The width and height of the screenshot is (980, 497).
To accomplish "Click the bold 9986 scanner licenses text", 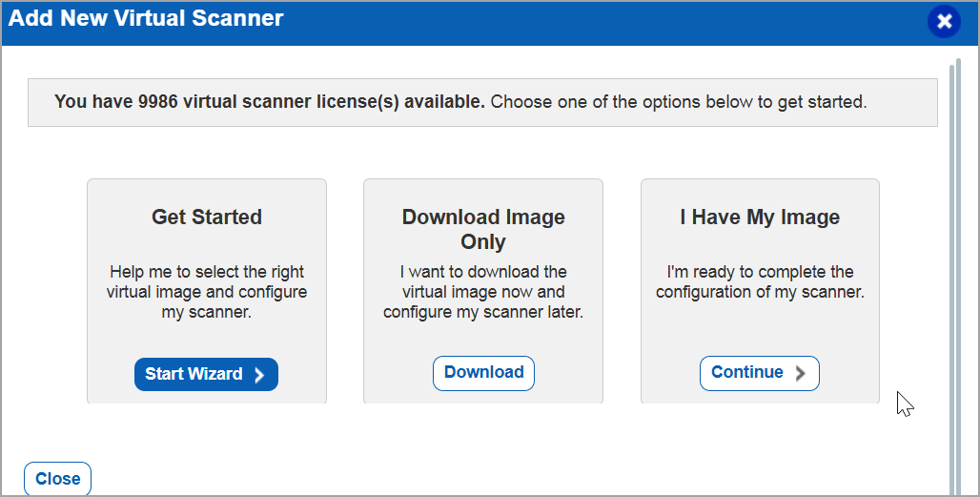I will (270, 102).
